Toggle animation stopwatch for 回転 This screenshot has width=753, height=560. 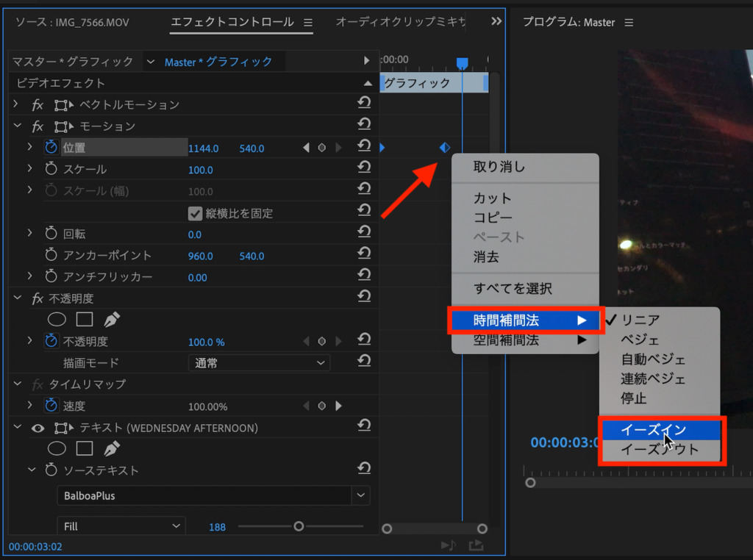(51, 233)
